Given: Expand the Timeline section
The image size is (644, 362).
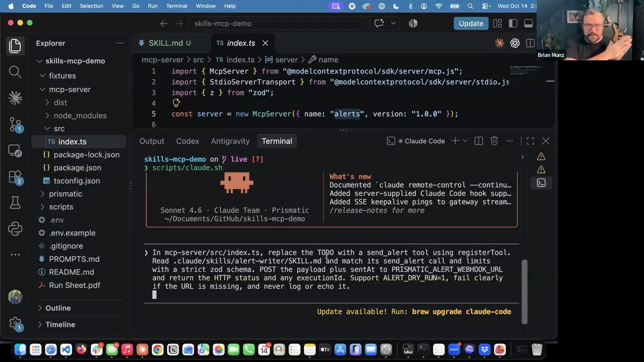Looking at the screenshot, I should click(60, 325).
